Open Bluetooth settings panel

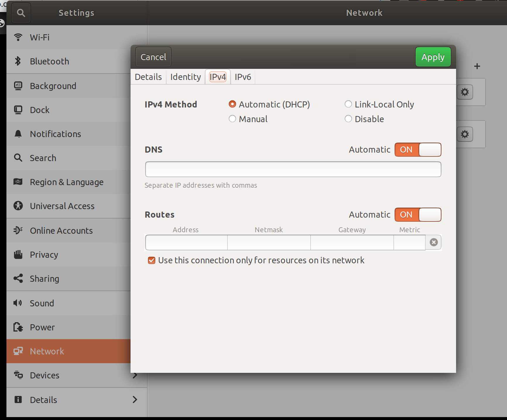[x=68, y=61]
